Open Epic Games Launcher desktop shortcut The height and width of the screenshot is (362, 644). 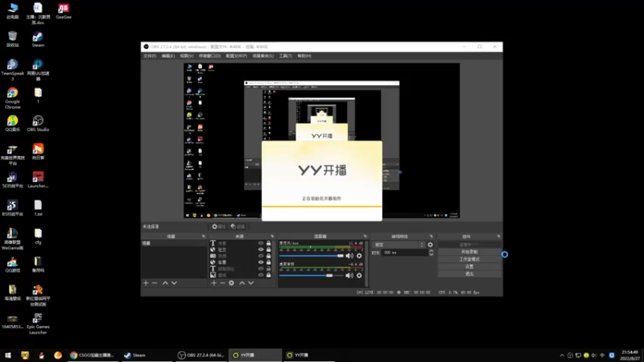pos(38,324)
